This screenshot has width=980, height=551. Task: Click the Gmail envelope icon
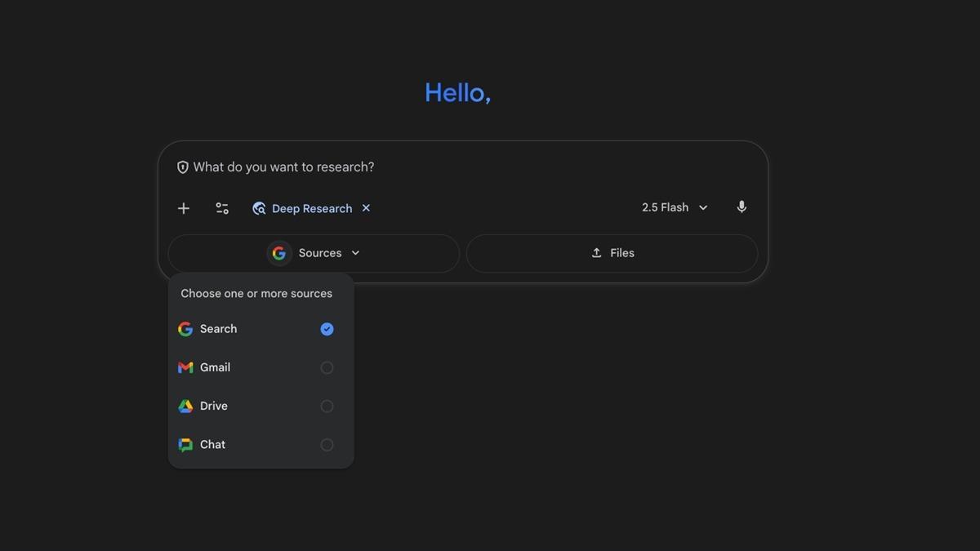tap(185, 367)
